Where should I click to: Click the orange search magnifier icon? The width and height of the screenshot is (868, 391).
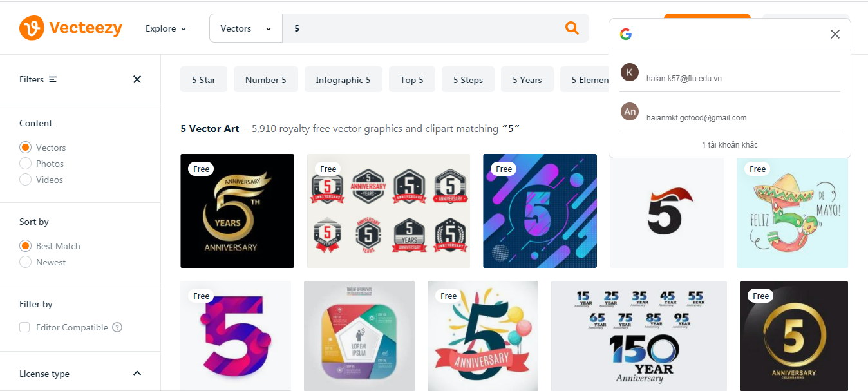(571, 28)
